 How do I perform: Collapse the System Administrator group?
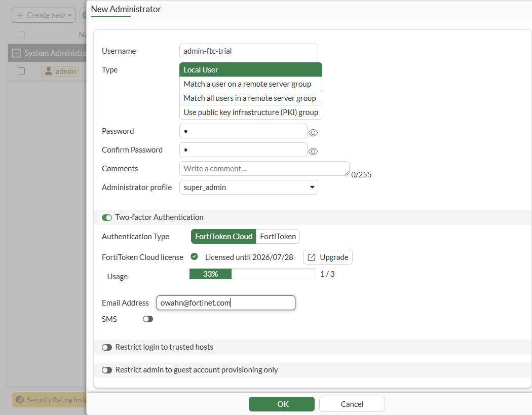pos(16,53)
